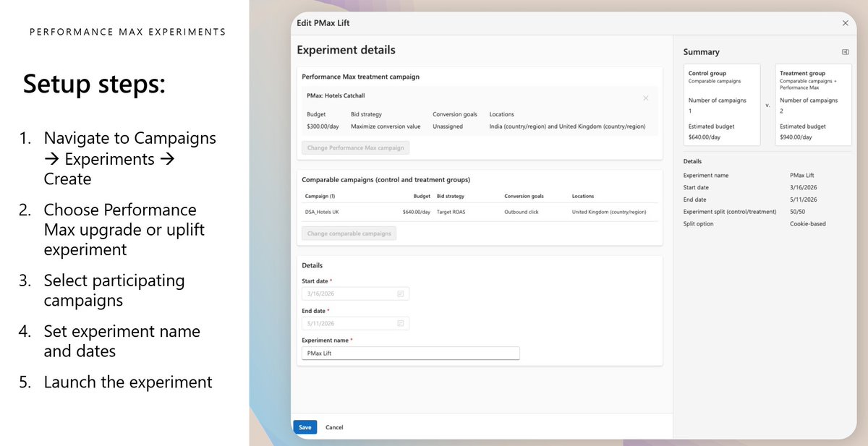Open the End date calendar picker icon

tap(401, 324)
